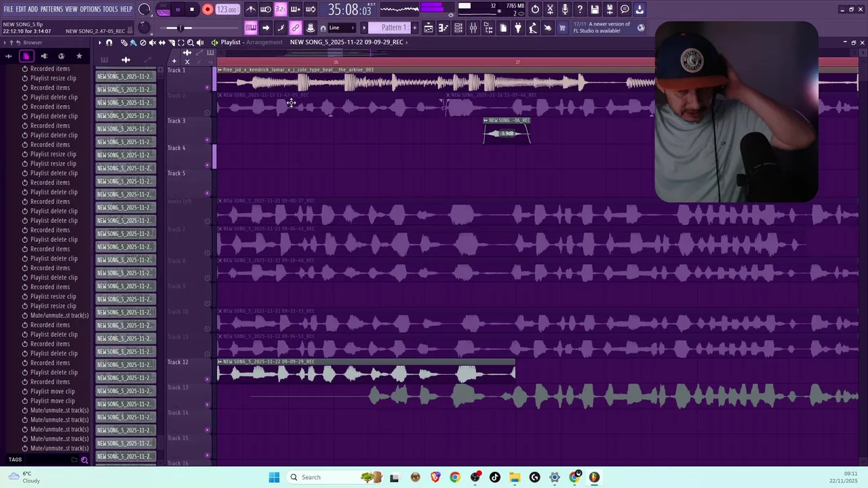Select the Delete tool in Playlist

[x=142, y=42]
